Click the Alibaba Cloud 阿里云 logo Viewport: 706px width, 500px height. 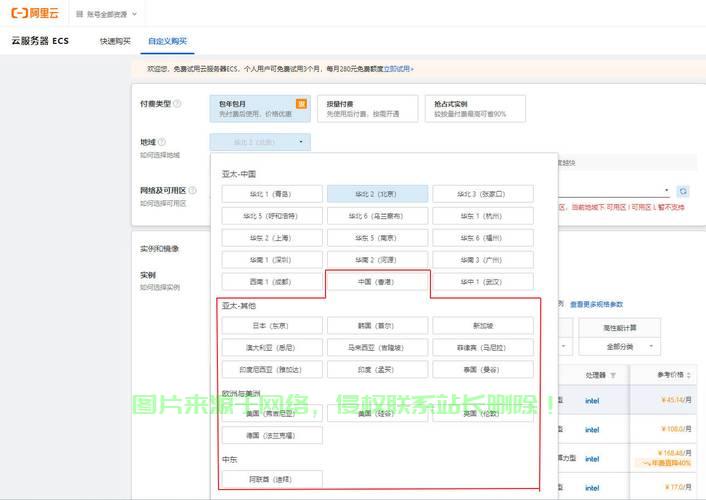click(35, 13)
